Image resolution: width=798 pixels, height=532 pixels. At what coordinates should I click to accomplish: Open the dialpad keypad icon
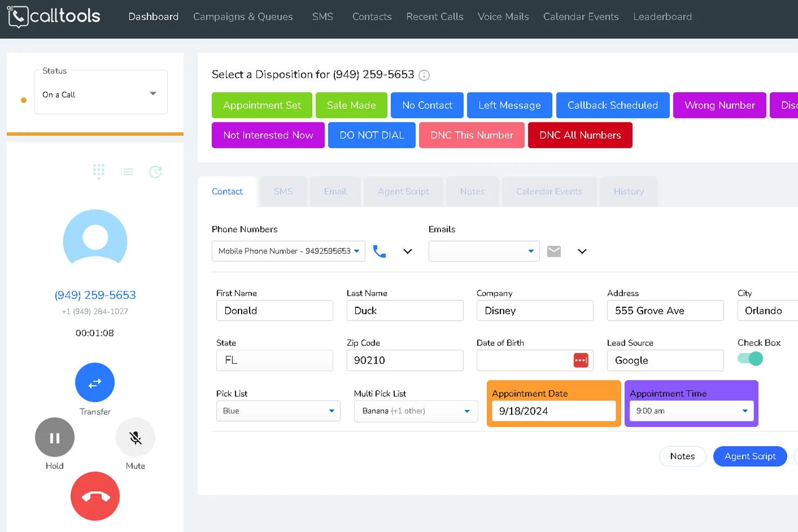point(99,171)
